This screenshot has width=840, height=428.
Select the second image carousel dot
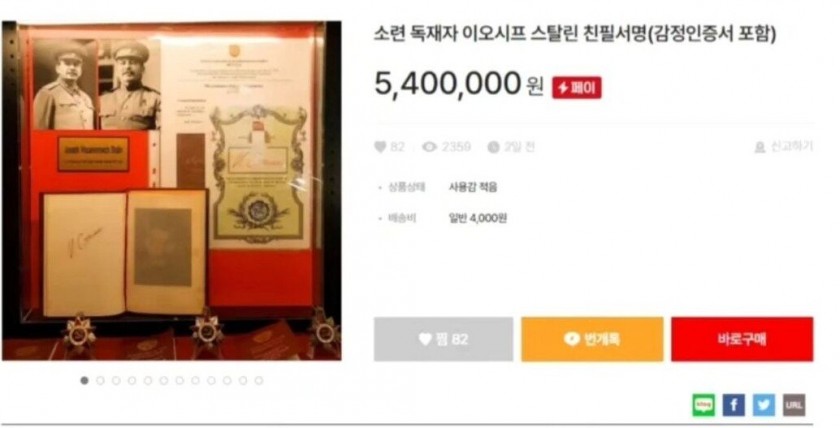[100, 380]
